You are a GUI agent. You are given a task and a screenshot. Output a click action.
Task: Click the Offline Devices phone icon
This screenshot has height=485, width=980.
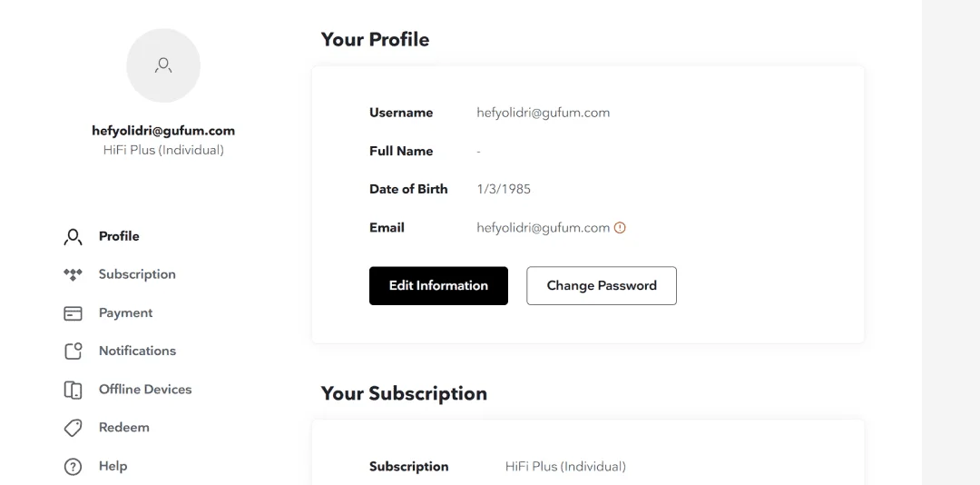(73, 390)
